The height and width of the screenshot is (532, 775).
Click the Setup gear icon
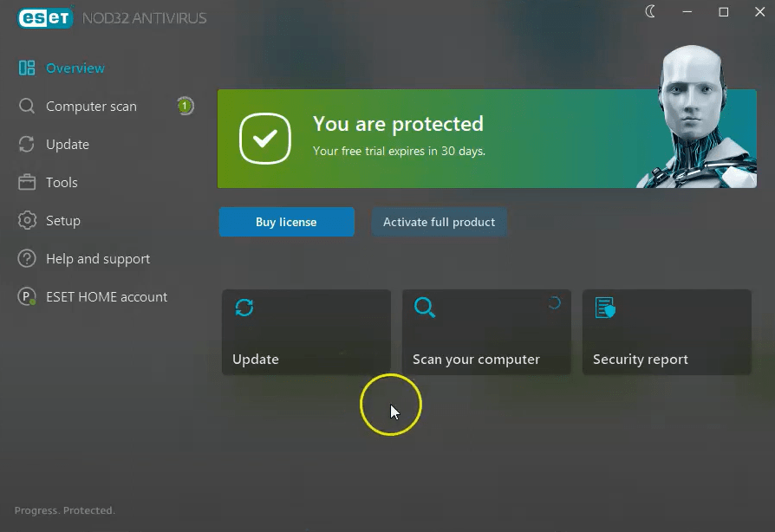[x=27, y=220]
